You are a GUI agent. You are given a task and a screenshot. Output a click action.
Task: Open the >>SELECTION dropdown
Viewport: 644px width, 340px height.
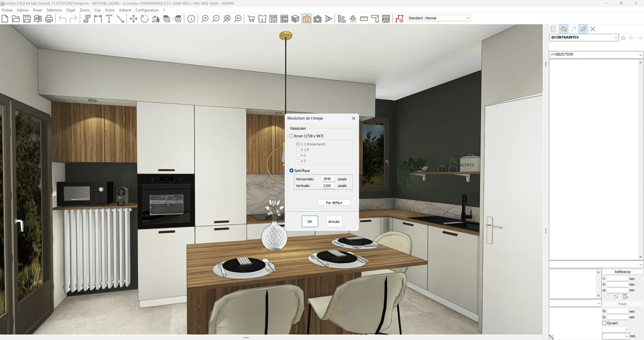coord(596,55)
